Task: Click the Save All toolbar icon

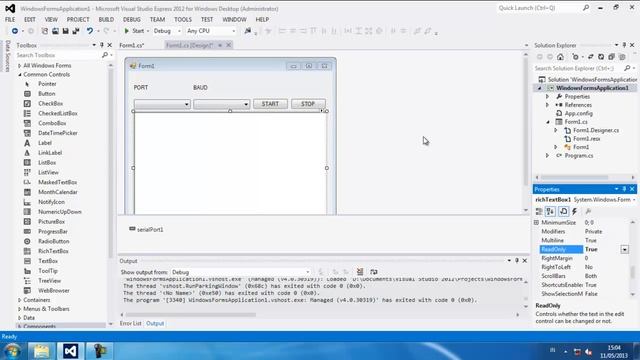Action: (x=76, y=31)
